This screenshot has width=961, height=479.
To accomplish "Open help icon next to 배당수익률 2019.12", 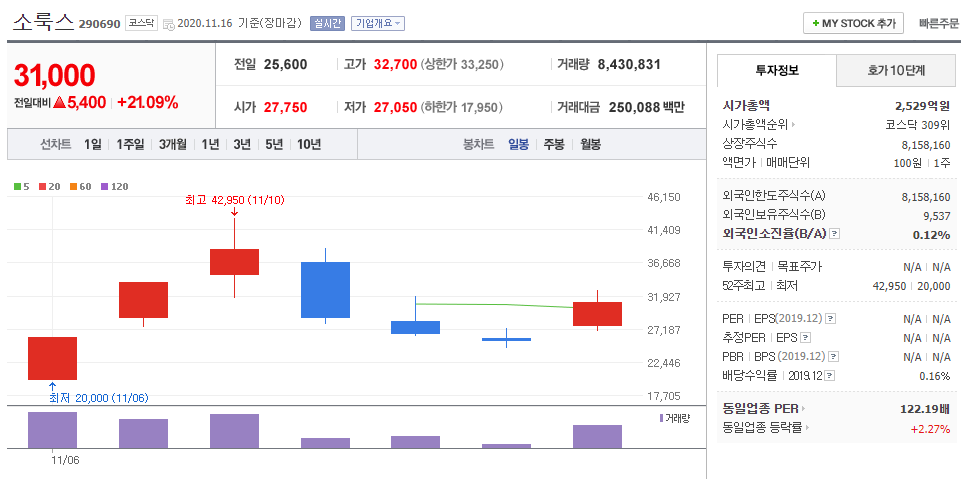I will click(x=829, y=375).
